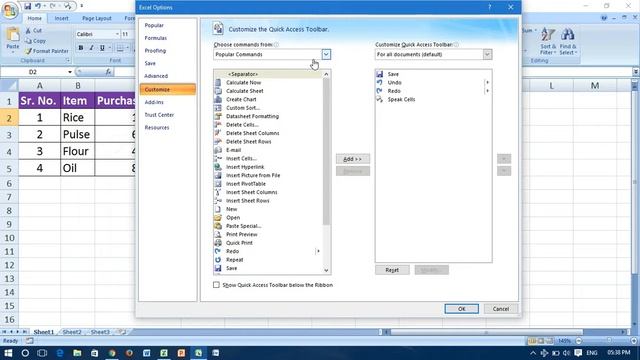Open the For all documents dropdown
The width and height of the screenshot is (640, 360).
click(x=487, y=54)
